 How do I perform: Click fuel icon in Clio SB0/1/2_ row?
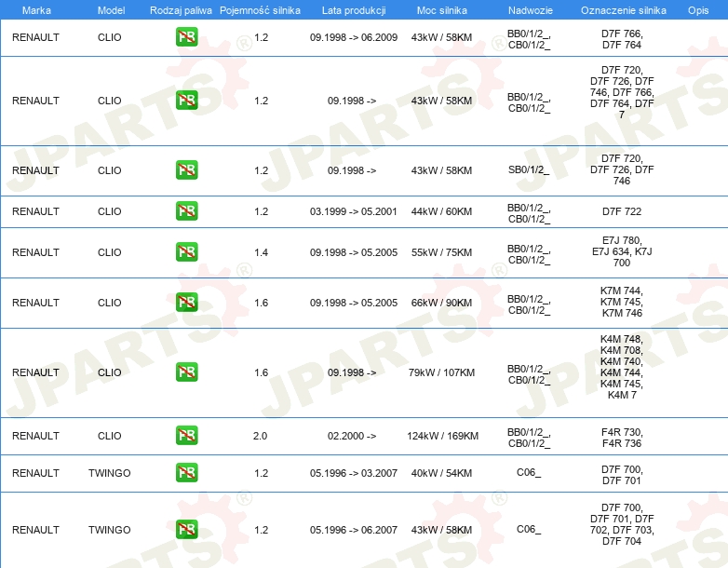[x=186, y=170]
